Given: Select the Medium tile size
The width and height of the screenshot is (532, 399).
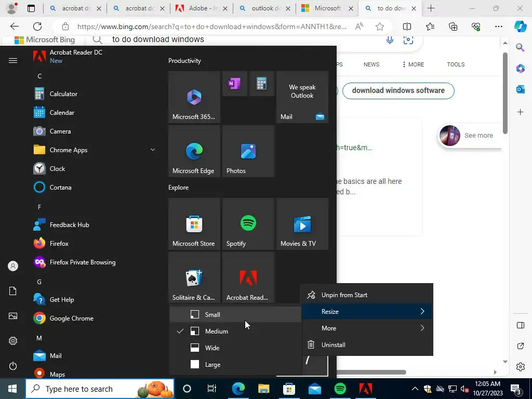Looking at the screenshot, I should [235, 331].
